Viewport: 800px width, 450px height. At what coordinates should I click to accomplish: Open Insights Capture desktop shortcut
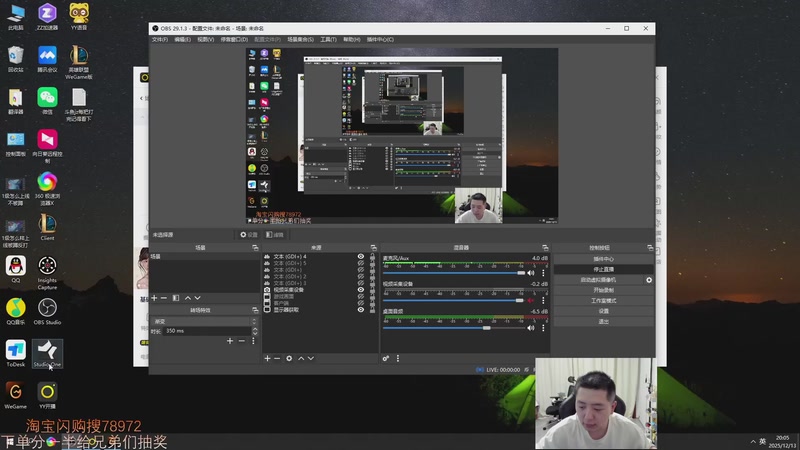pos(47,272)
